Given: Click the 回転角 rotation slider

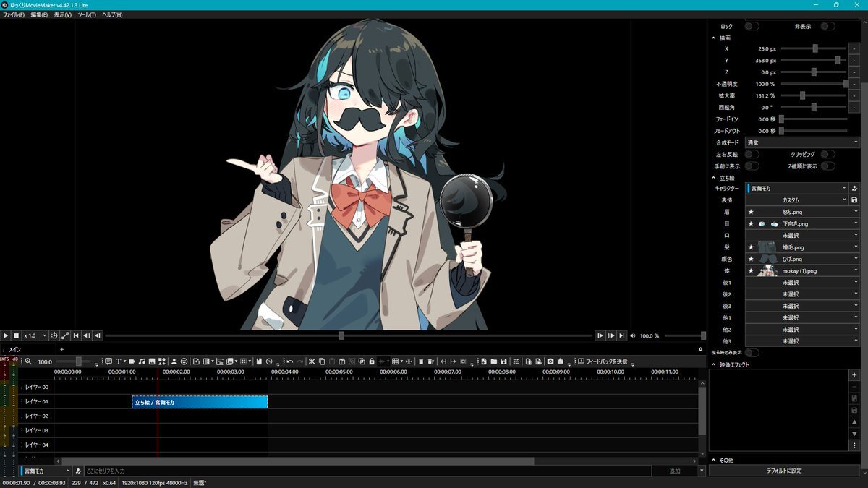Looking at the screenshot, I should [814, 107].
